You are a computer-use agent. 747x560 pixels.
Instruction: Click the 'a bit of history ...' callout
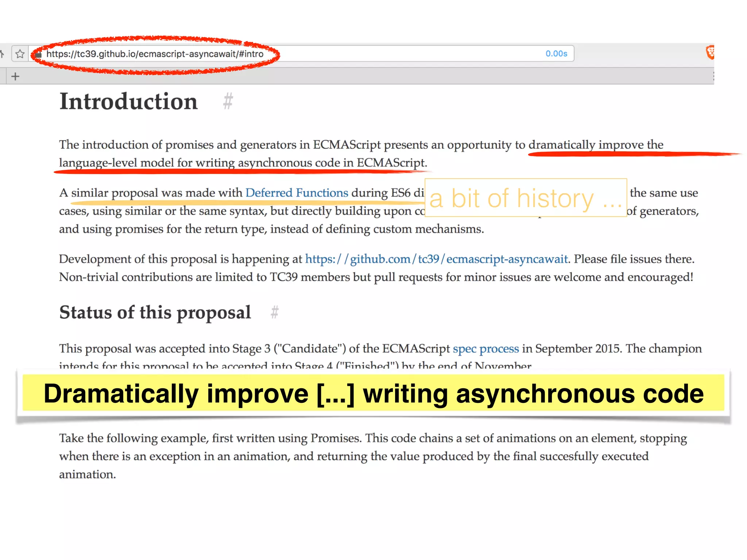tap(526, 198)
